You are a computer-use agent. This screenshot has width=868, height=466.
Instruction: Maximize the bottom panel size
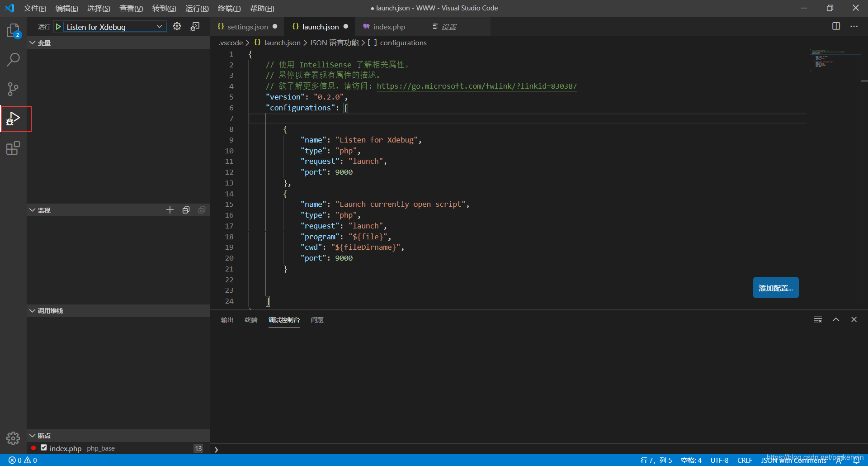836,319
